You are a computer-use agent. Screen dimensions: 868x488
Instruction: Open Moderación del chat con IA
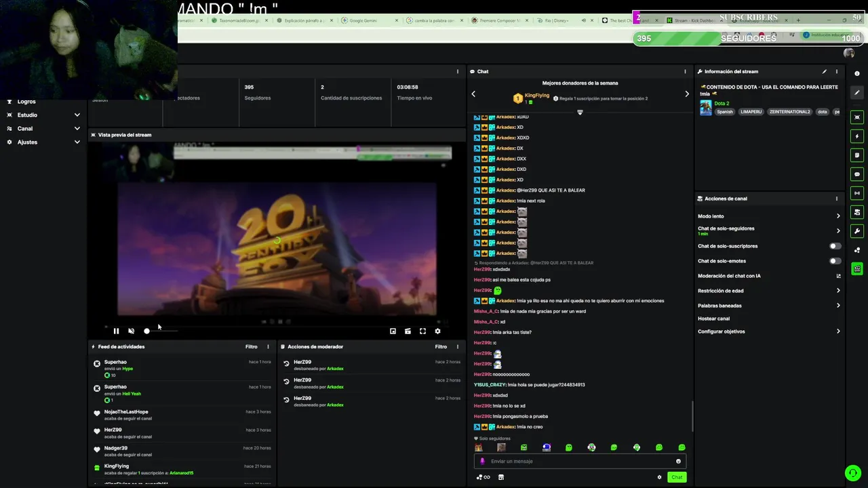[770, 276]
